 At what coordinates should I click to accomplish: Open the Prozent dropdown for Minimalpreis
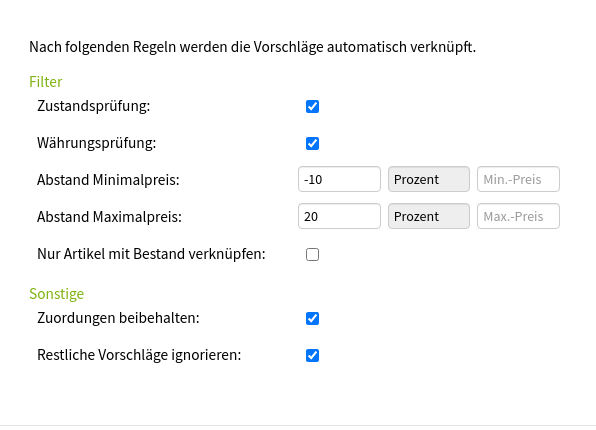[429, 179]
